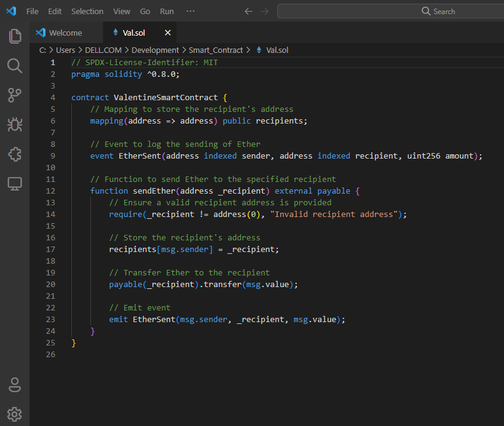Screen dimensions: 504x426
Task: Click 'transfer' call on line 20
Action: (x=222, y=285)
